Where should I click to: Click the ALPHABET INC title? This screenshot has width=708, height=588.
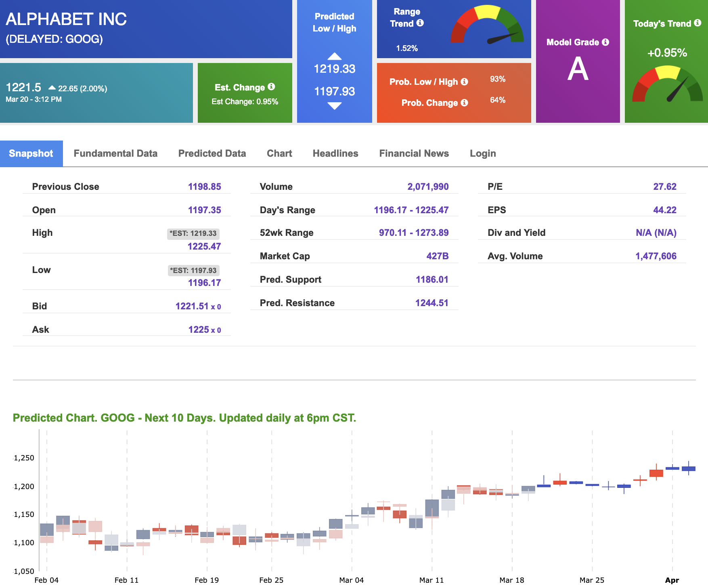[66, 19]
